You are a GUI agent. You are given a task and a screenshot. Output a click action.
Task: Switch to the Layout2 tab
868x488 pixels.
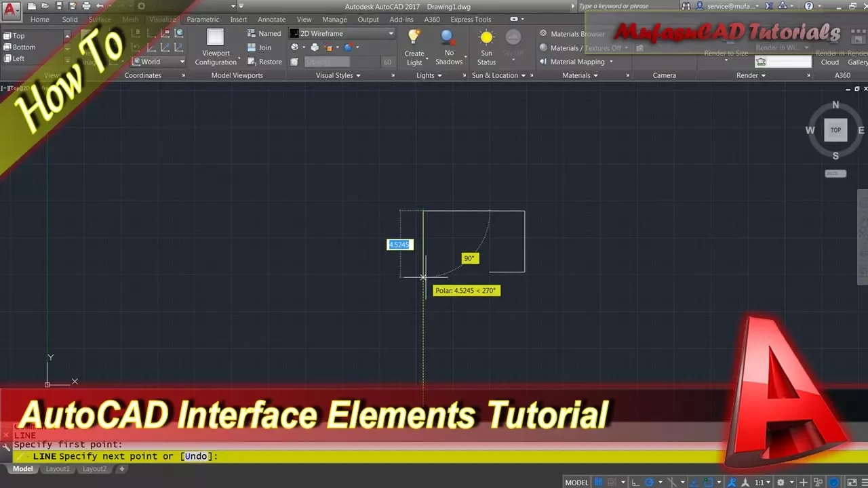tap(94, 469)
